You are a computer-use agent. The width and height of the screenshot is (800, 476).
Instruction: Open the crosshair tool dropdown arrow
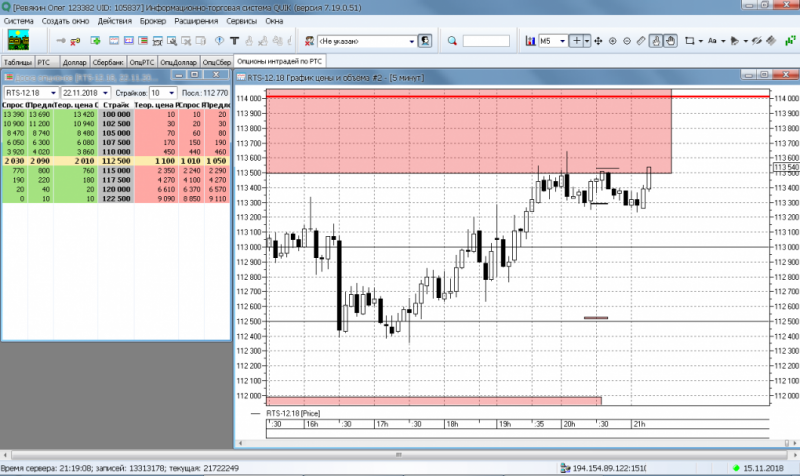[x=587, y=41]
